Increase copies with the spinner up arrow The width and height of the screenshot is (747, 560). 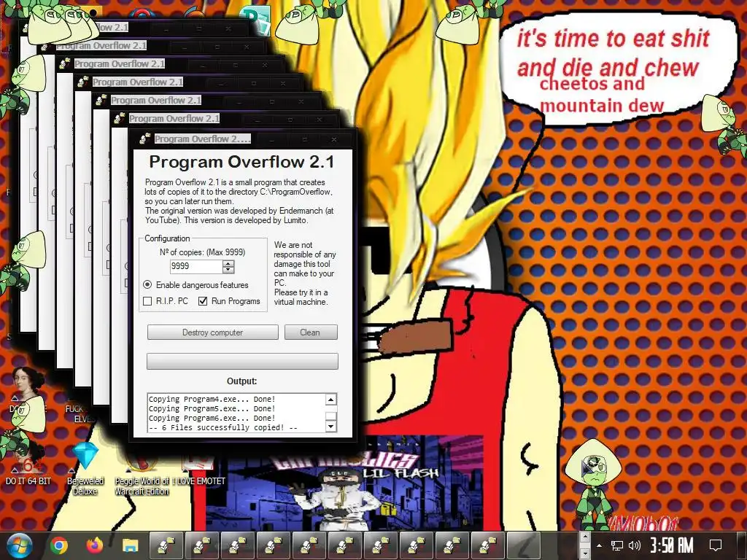click(228, 263)
